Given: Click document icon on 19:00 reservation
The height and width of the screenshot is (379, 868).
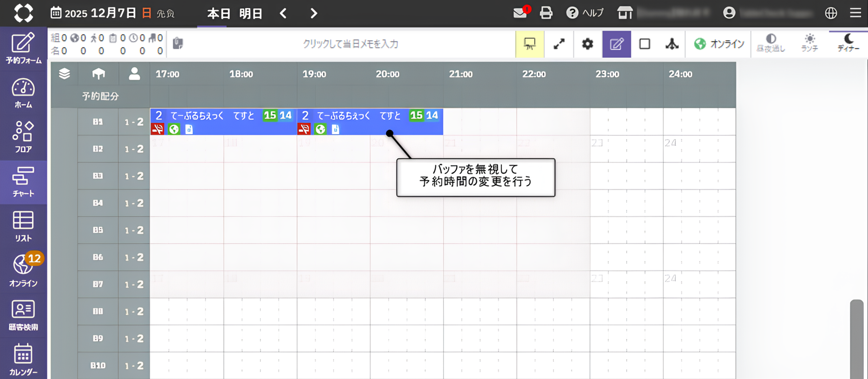Looking at the screenshot, I should [335, 129].
